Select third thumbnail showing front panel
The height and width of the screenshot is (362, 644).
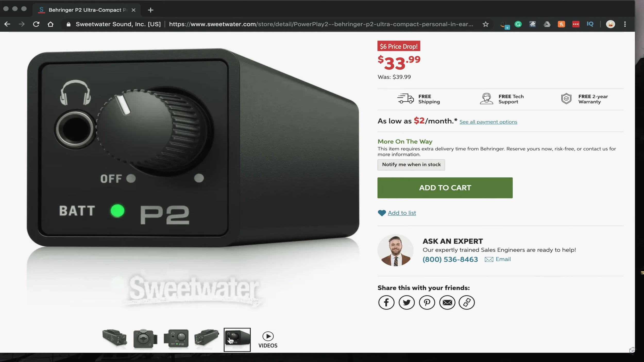coord(176,339)
